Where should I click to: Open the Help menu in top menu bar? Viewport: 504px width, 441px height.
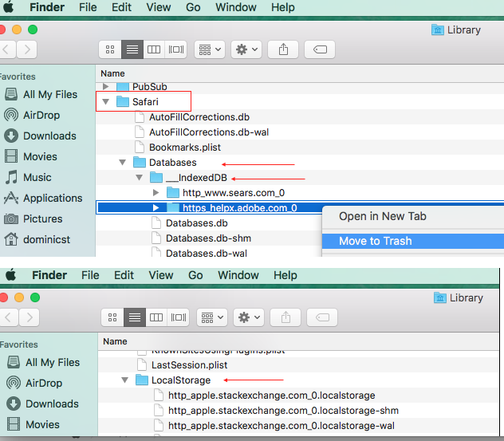[x=283, y=7]
